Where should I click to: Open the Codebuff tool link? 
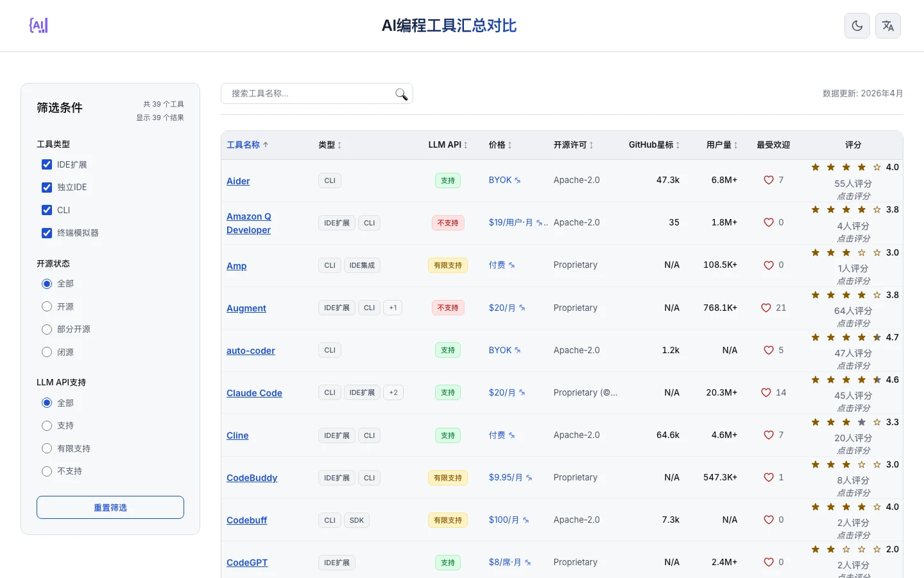pos(246,520)
